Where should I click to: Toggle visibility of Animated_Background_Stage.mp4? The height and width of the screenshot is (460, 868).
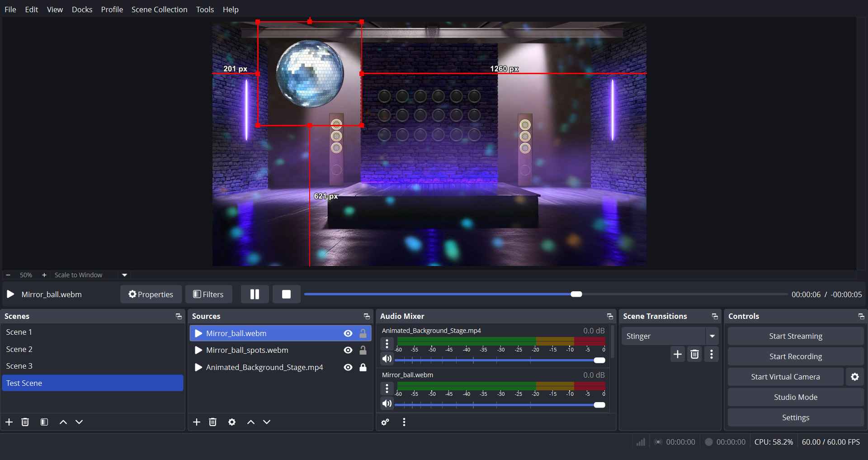pos(348,367)
